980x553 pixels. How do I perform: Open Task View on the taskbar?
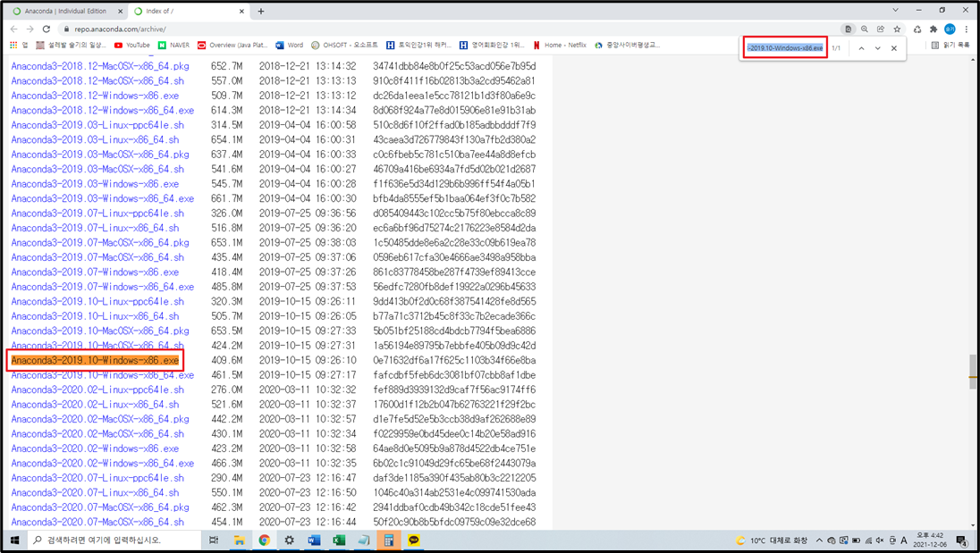tap(214, 540)
